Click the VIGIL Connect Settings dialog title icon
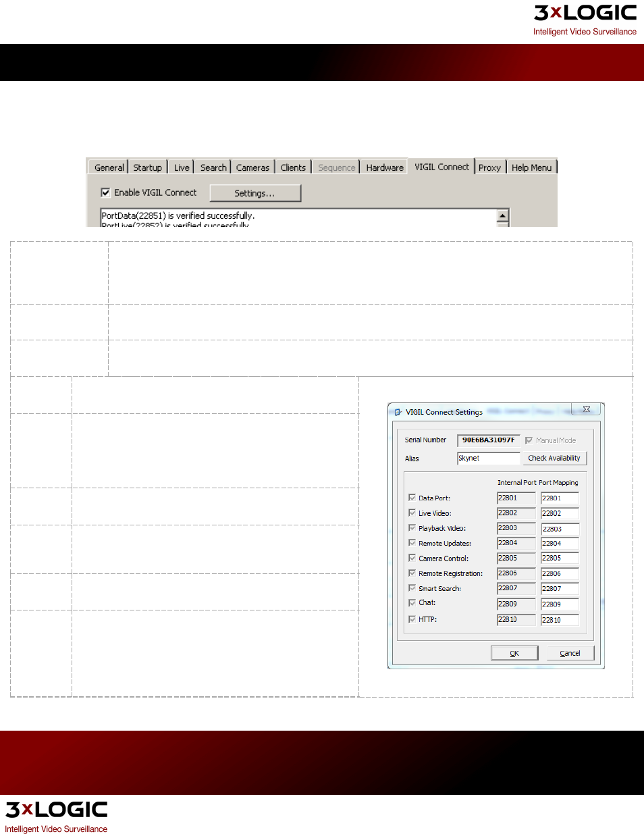Image resolution: width=644 pixels, height=834 pixels. (398, 412)
